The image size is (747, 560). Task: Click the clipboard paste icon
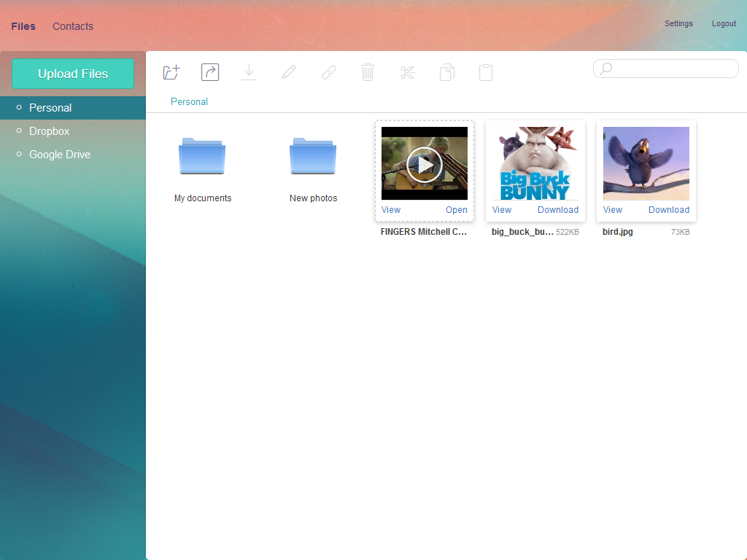coord(486,72)
